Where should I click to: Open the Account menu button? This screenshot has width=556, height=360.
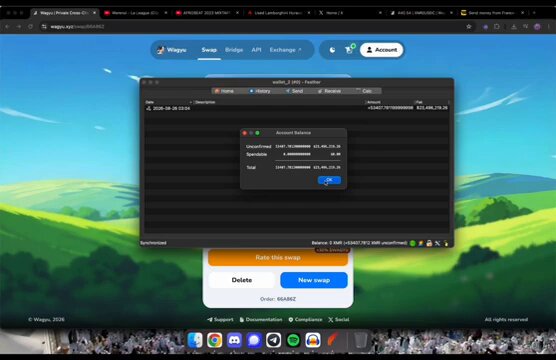(x=382, y=50)
